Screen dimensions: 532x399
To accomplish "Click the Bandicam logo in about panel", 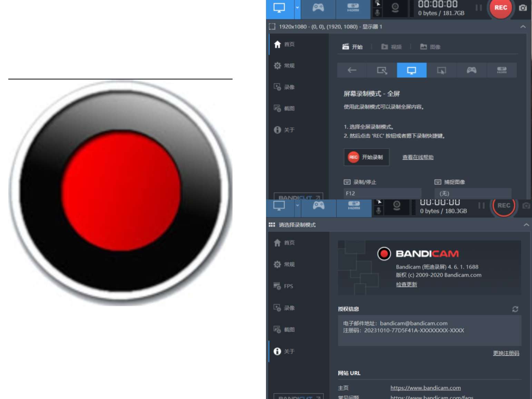I will click(x=418, y=254).
